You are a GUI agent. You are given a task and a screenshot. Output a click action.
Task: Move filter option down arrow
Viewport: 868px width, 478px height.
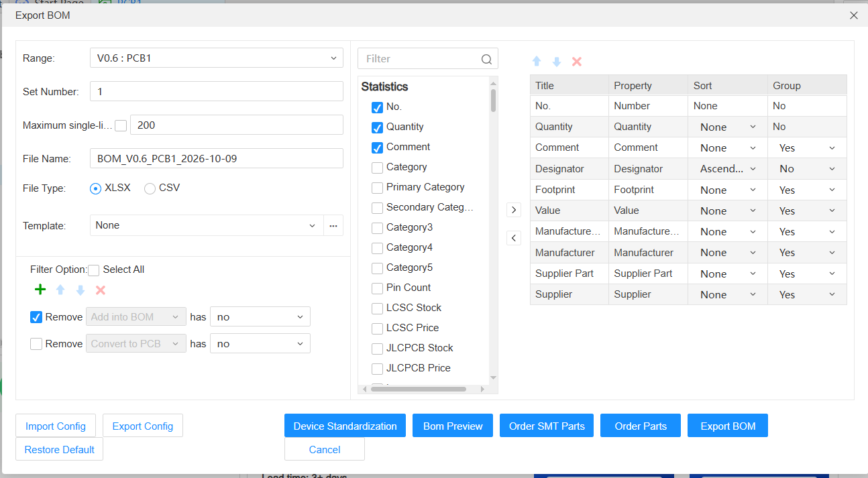point(80,290)
